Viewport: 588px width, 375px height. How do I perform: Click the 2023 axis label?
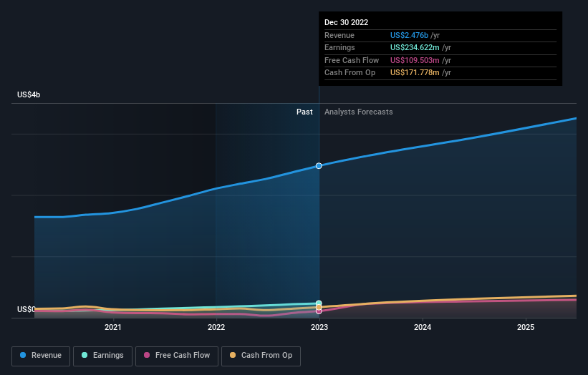point(319,328)
